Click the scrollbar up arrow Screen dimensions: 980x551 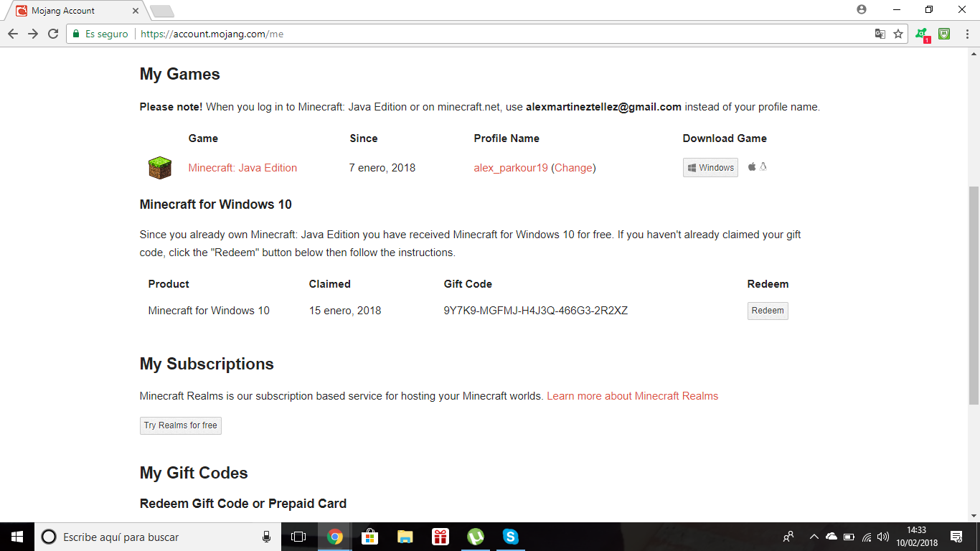click(x=974, y=55)
